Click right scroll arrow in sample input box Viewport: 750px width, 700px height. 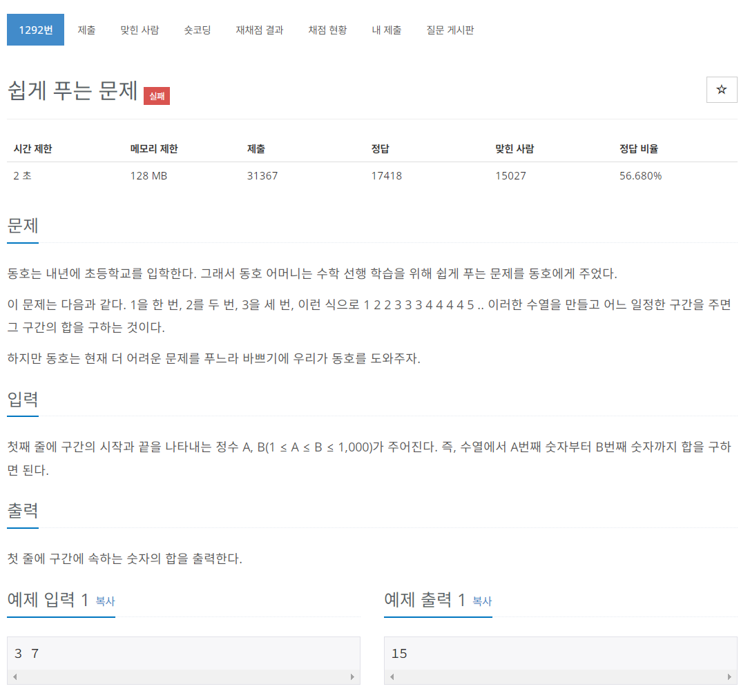(352, 677)
